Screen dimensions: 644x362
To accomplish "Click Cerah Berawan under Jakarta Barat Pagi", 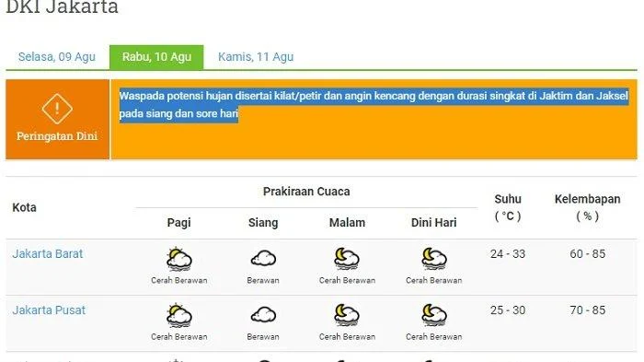I will coord(179,280).
